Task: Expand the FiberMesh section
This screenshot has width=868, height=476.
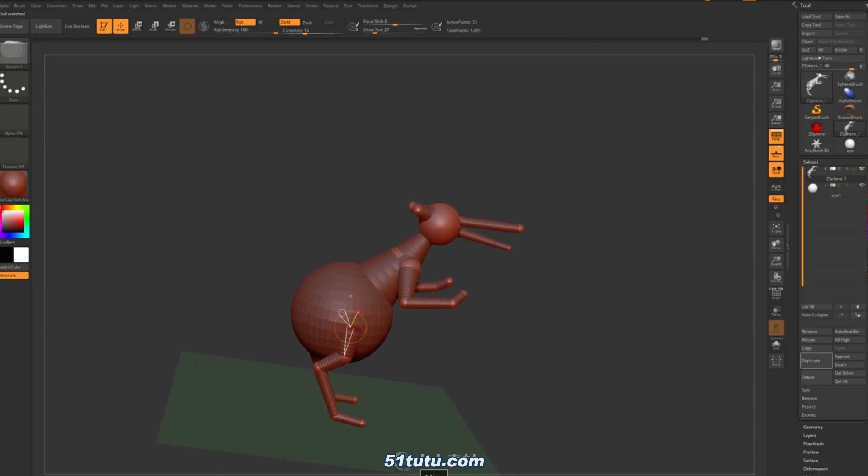Action: tap(813, 444)
